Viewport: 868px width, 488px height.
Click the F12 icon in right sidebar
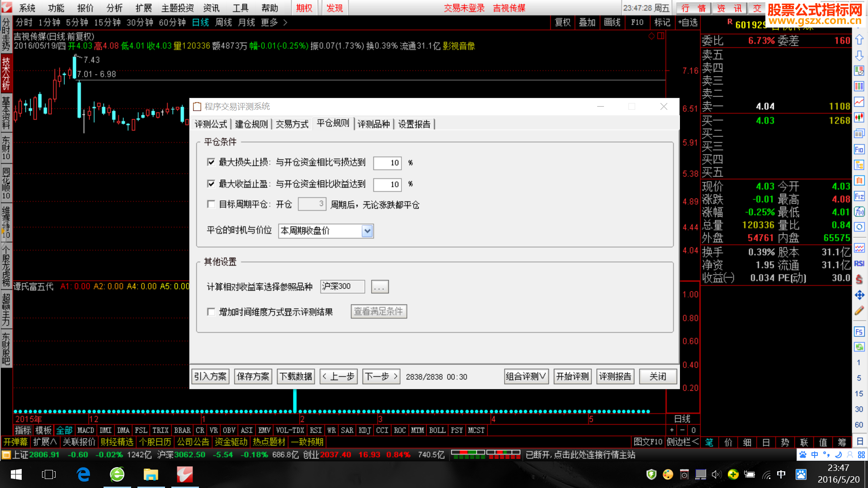(x=859, y=197)
